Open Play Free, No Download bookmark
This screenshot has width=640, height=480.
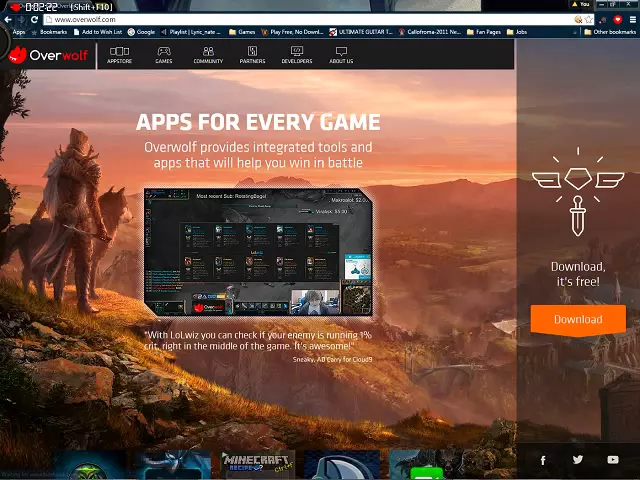pyautogui.click(x=292, y=32)
